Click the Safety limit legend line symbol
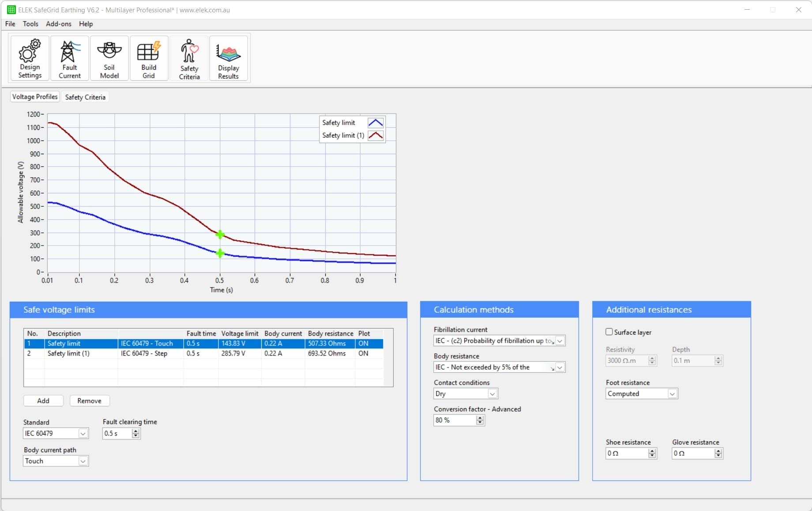Screen dimensions: 812x511 [375, 122]
